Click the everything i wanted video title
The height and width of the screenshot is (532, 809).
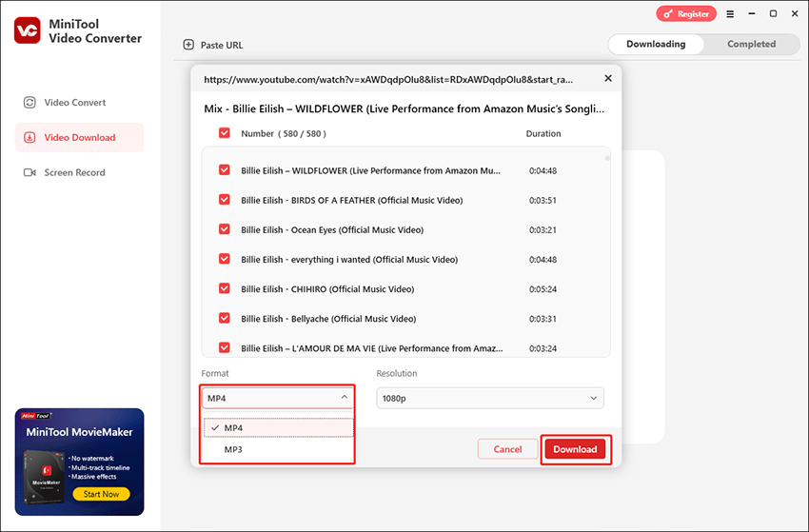(349, 260)
